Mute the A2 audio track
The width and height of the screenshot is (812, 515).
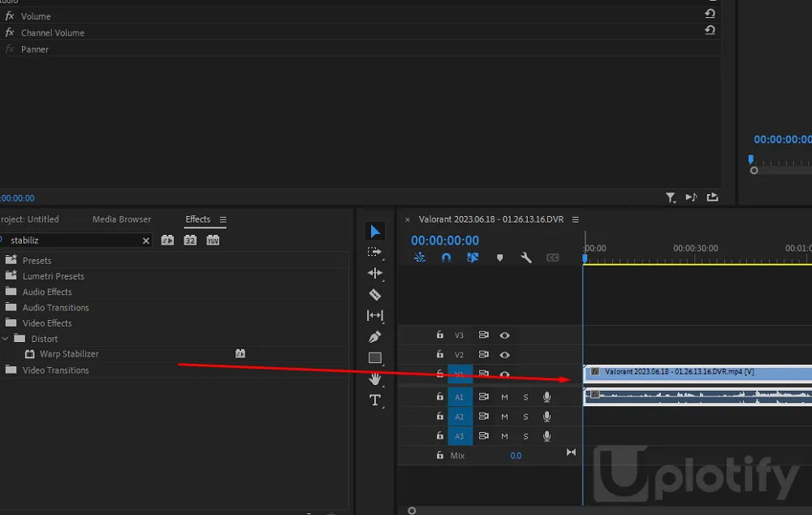pyautogui.click(x=504, y=417)
